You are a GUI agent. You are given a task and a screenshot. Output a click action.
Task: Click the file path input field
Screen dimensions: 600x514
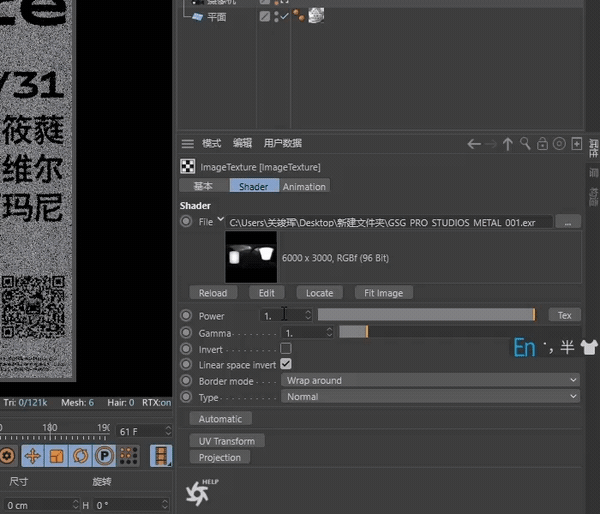pyautogui.click(x=389, y=222)
